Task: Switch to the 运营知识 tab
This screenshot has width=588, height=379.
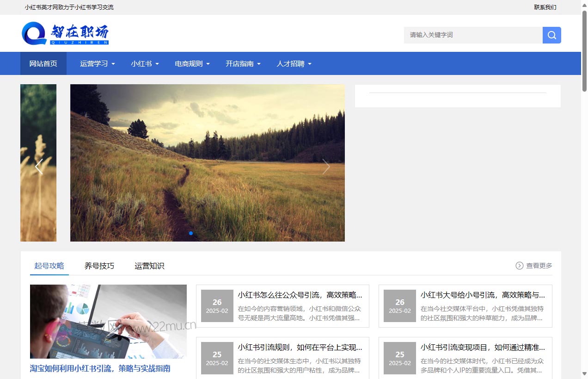Action: tap(149, 266)
